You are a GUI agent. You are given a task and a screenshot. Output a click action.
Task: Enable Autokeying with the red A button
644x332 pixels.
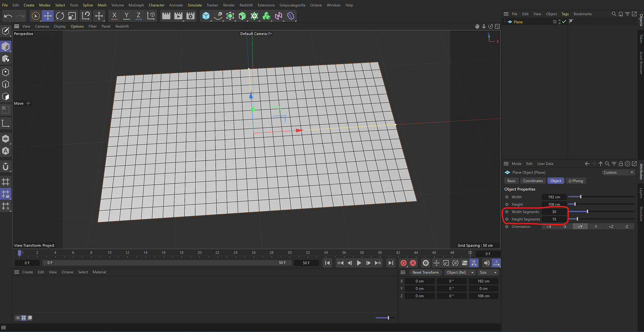pyautogui.click(x=413, y=263)
